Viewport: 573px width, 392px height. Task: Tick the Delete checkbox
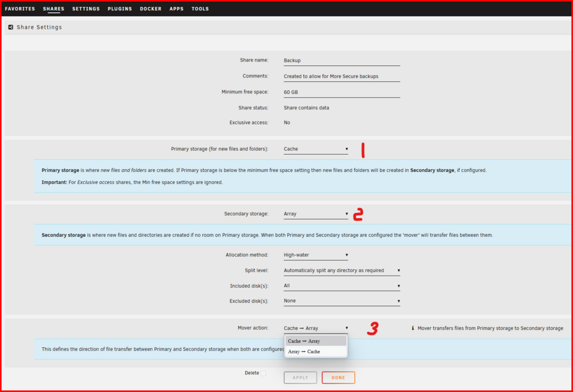click(x=263, y=373)
